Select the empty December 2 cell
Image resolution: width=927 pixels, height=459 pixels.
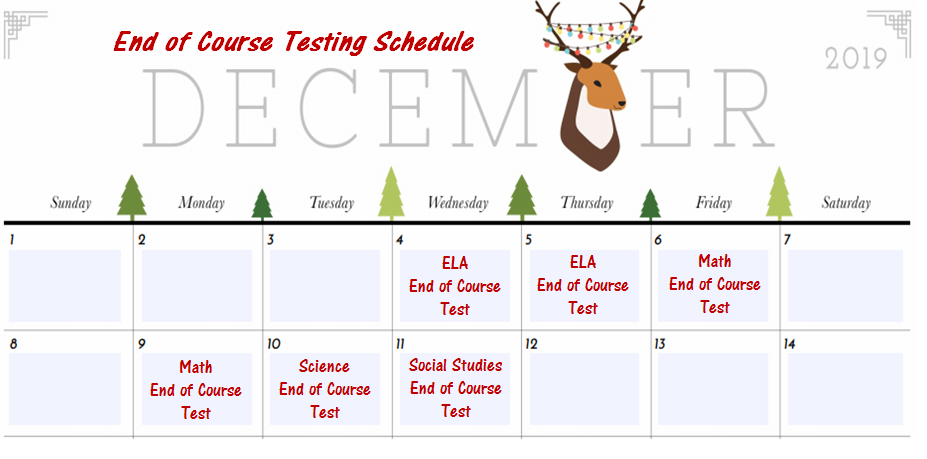point(196,286)
